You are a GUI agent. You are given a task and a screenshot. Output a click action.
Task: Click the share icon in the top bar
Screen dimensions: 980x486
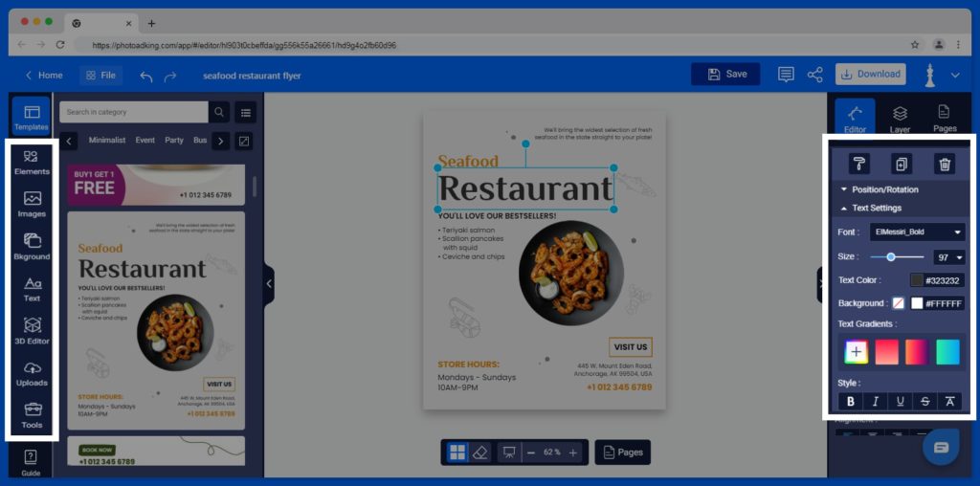click(x=815, y=75)
